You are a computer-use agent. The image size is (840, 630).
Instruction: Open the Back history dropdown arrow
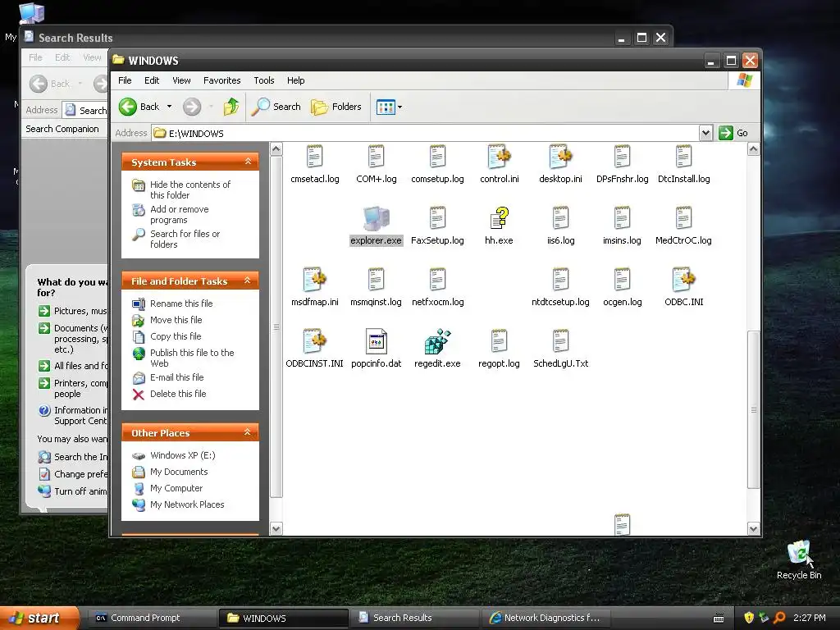[x=169, y=107]
